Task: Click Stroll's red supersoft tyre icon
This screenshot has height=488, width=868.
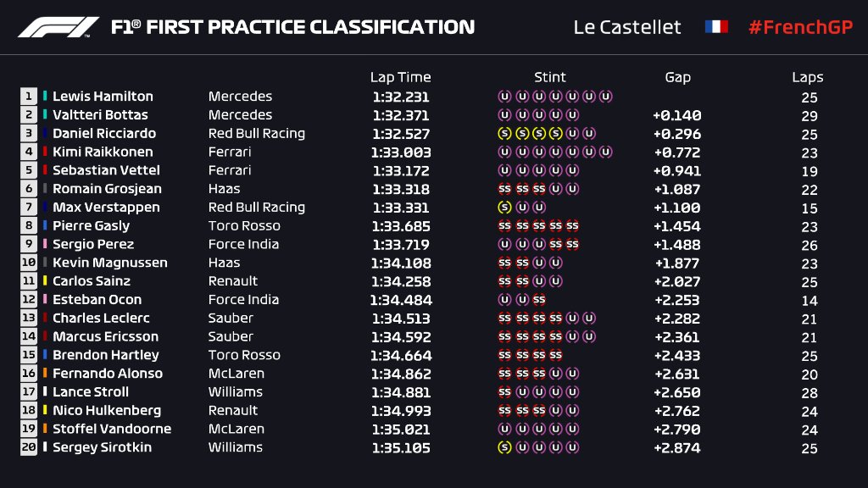Action: [504, 391]
